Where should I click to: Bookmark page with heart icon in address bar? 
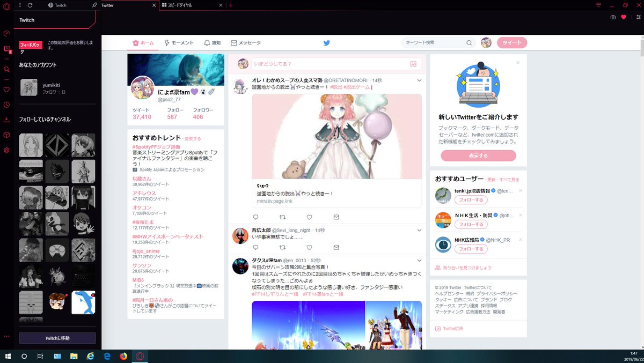[624, 17]
